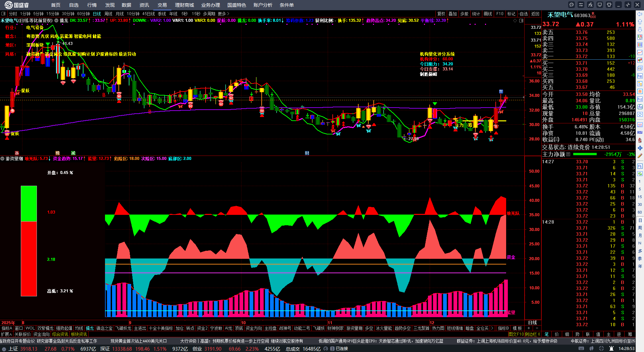The height and width of the screenshot is (352, 644).
Task: Open the intraday line chart sidebar icon
Action: (x=640, y=53)
